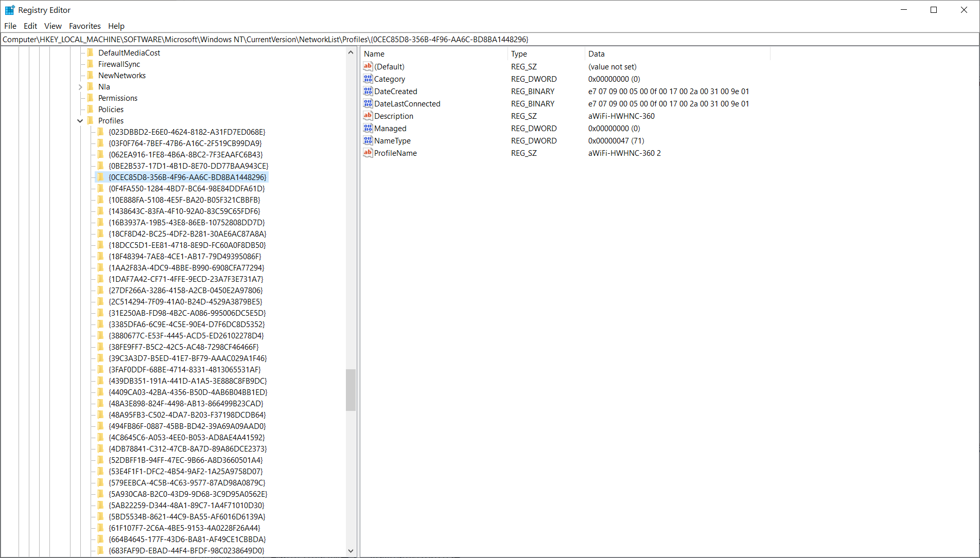Click folder icon of {062EA916-1FE8-4B6A-8BC2-7F3EAAFC6B43}

point(101,154)
